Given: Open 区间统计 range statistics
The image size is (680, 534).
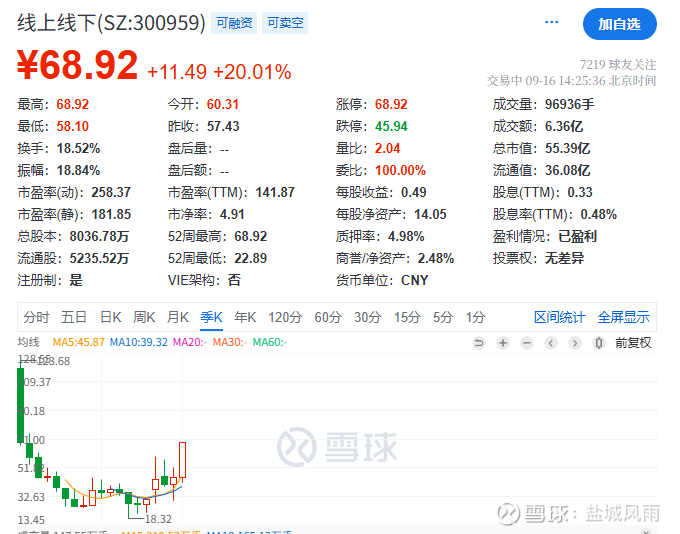Looking at the screenshot, I should pos(559,317).
